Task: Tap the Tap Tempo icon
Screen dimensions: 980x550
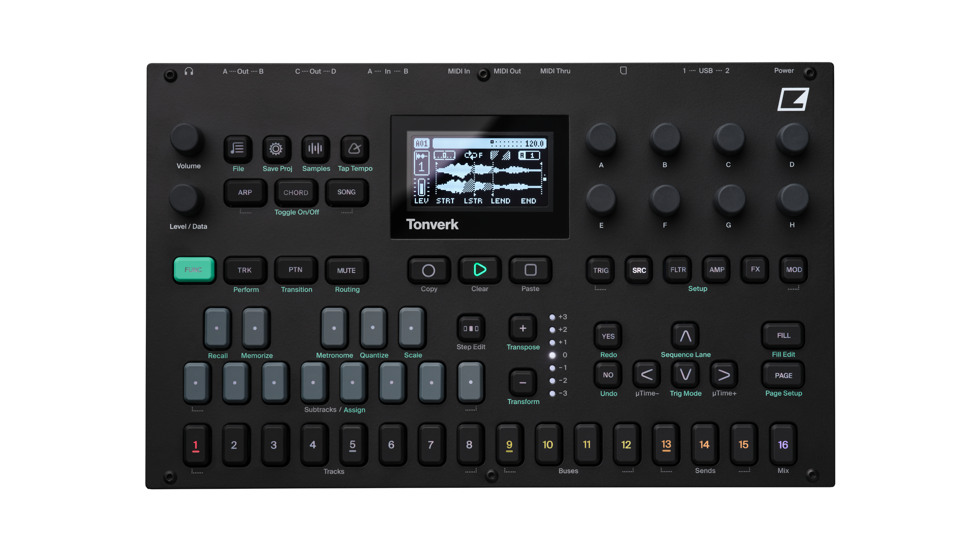Action: pos(355,150)
